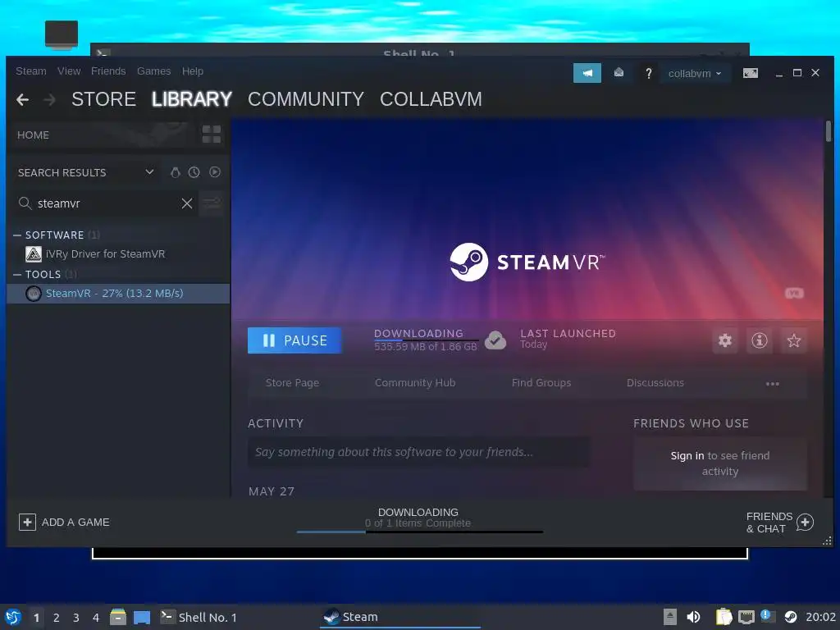Open the Help menu
The image size is (840, 630).
pos(192,71)
